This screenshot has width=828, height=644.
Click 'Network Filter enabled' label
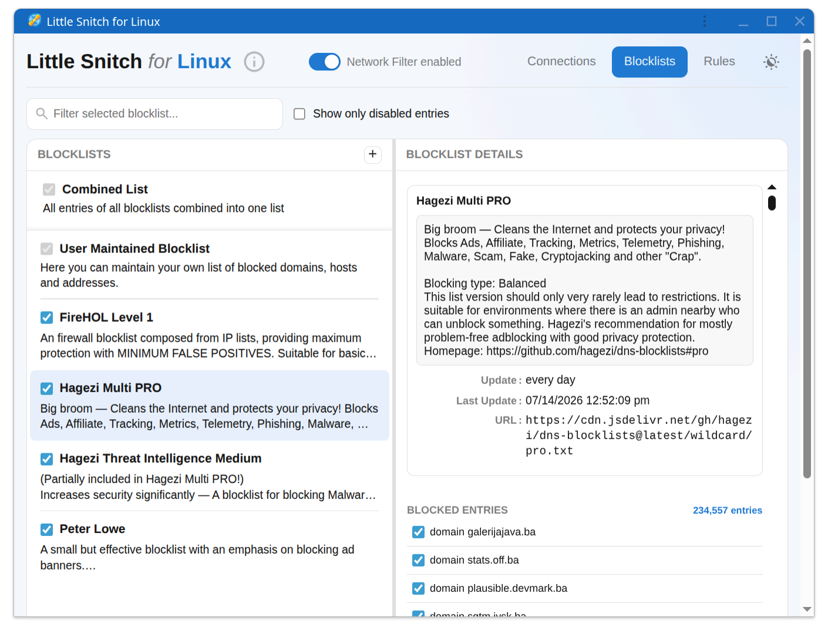pos(404,62)
